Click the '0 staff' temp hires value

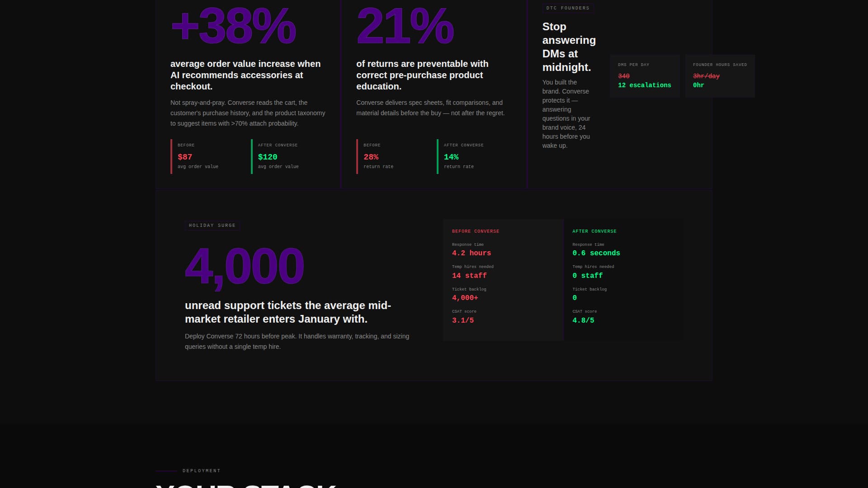[x=588, y=276]
